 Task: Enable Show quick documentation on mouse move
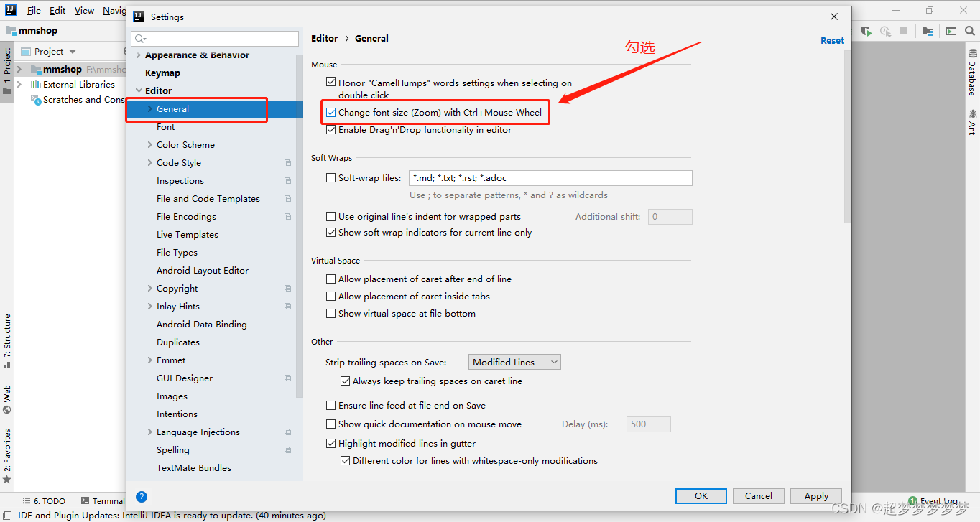tap(331, 424)
